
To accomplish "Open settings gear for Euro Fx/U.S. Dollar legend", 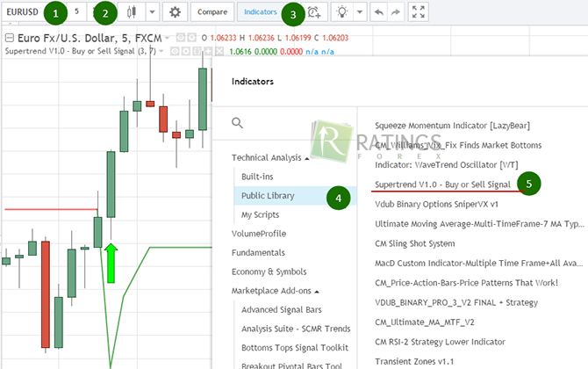I will pos(191,38).
